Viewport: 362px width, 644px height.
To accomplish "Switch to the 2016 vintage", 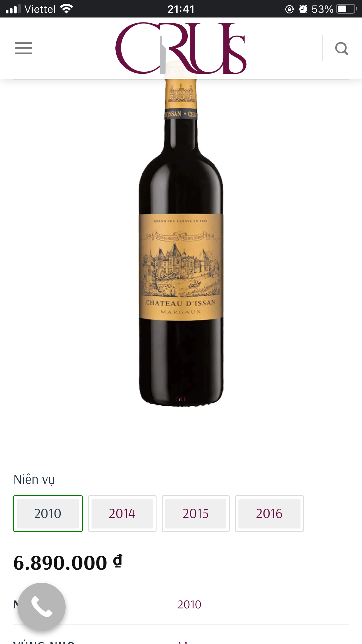I will tap(269, 514).
